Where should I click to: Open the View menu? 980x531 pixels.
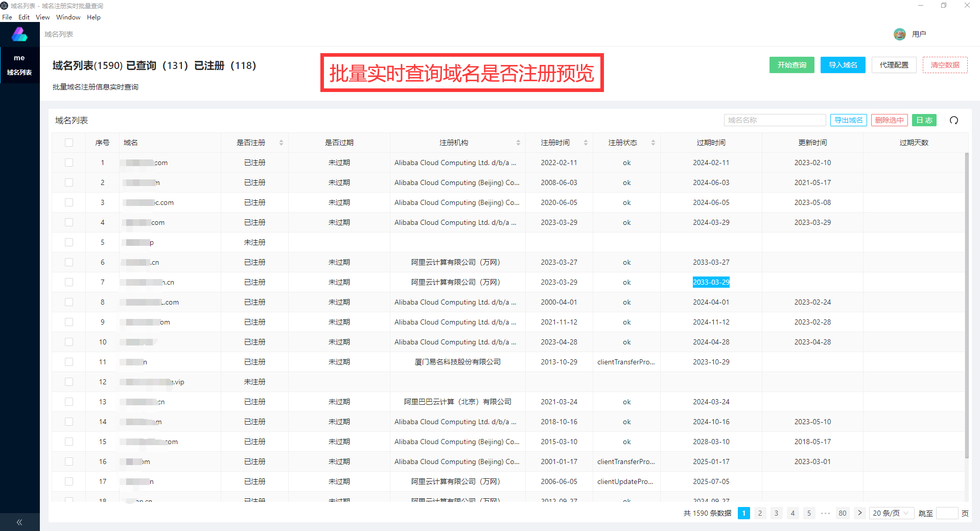[x=43, y=17]
